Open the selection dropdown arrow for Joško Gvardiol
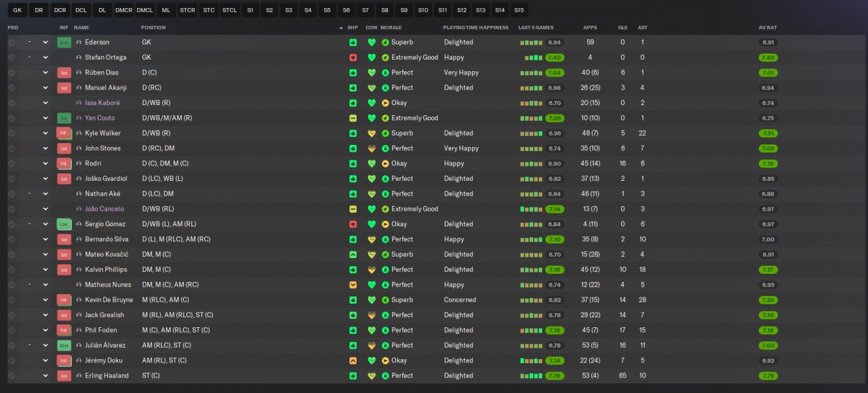This screenshot has width=868, height=393. 45,179
